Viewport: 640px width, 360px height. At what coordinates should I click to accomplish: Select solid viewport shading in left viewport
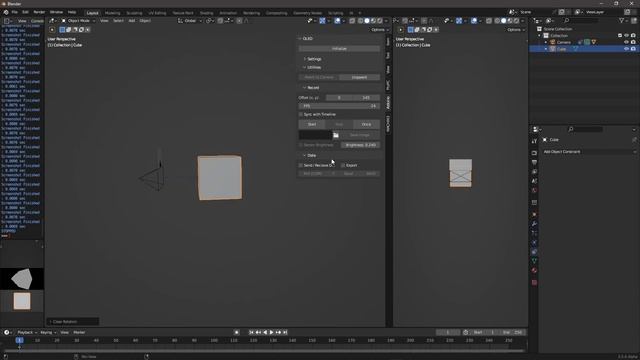[367, 20]
